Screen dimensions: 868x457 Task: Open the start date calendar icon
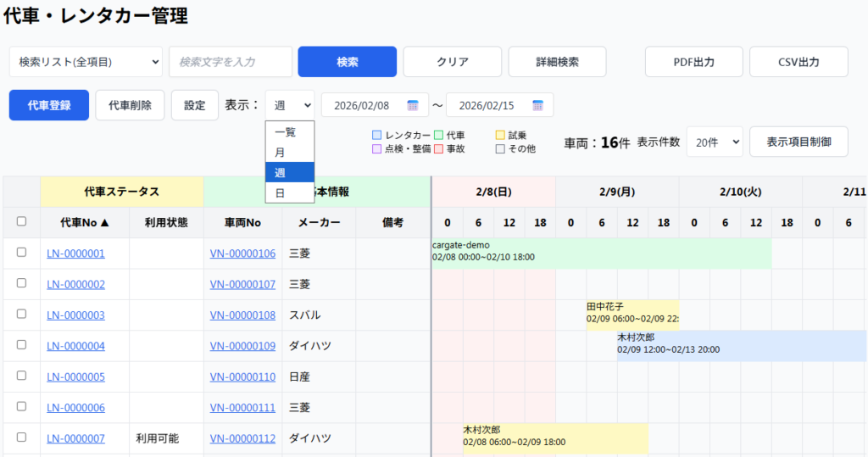(413, 105)
